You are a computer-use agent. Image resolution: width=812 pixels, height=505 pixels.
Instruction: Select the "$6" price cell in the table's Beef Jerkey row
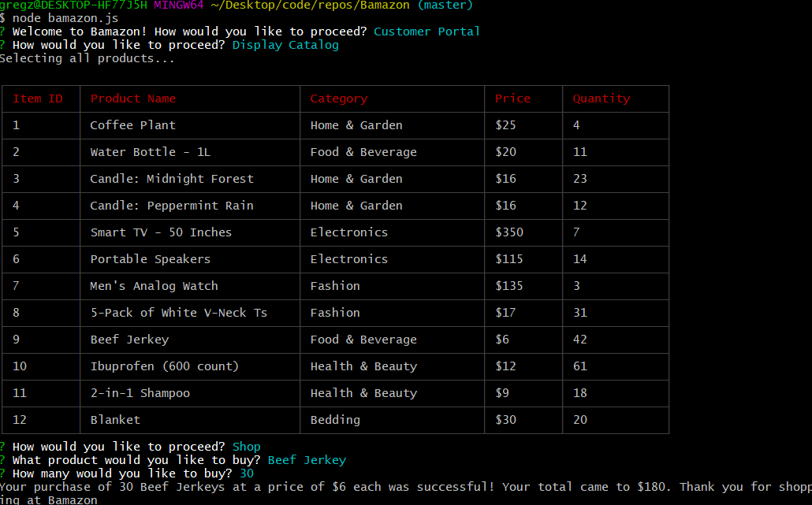pos(502,340)
